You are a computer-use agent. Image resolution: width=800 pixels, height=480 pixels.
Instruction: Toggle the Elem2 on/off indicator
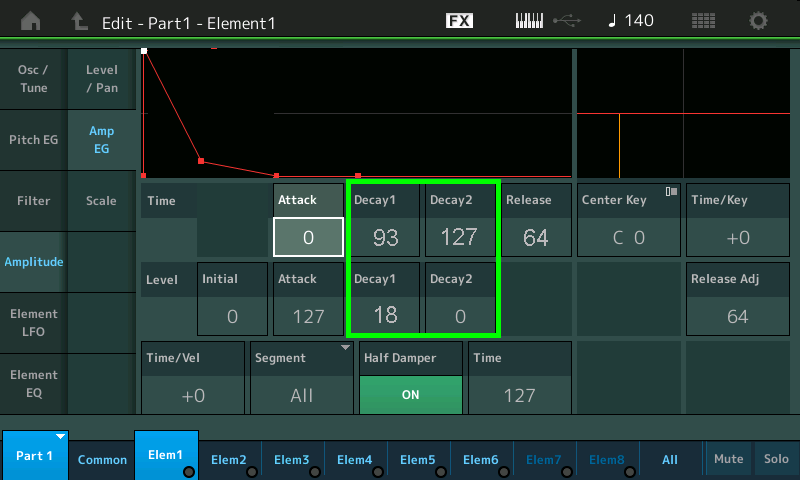click(x=252, y=472)
